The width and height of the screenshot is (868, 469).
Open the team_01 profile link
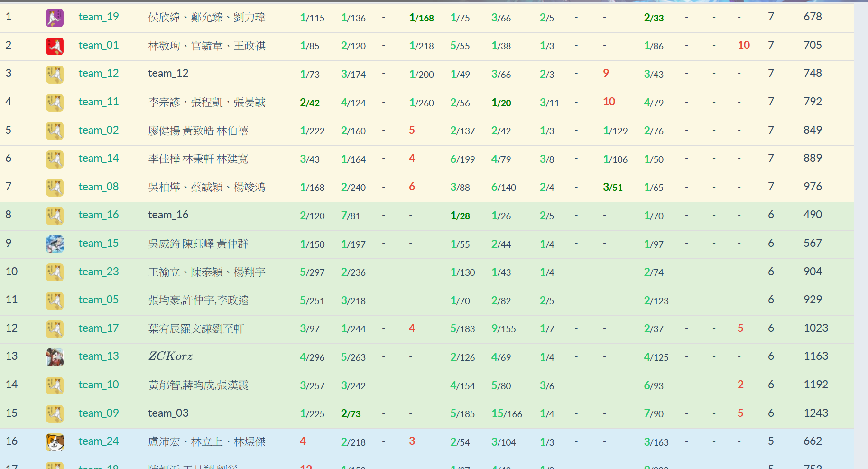pyautogui.click(x=99, y=46)
